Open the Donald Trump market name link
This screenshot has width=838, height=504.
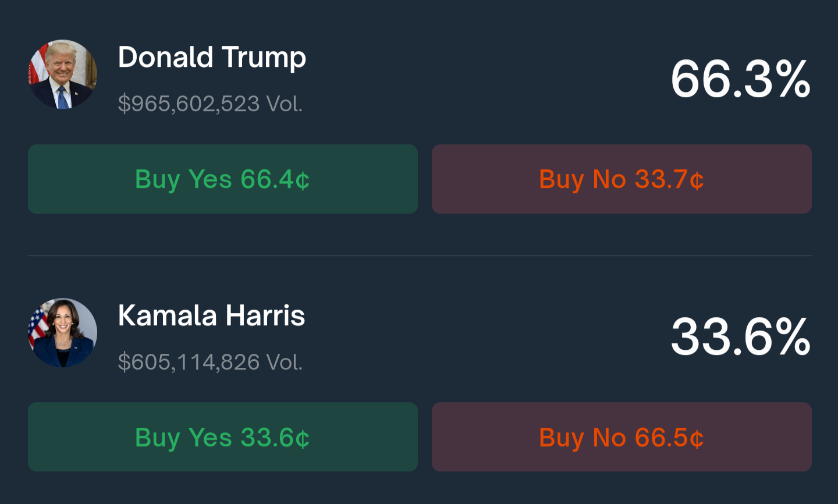(212, 57)
